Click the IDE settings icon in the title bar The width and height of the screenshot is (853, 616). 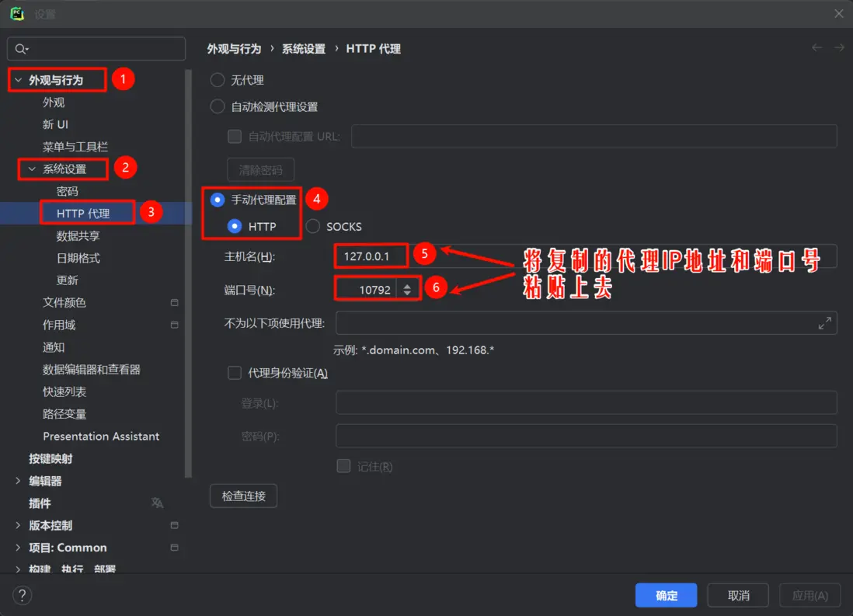coord(16,13)
